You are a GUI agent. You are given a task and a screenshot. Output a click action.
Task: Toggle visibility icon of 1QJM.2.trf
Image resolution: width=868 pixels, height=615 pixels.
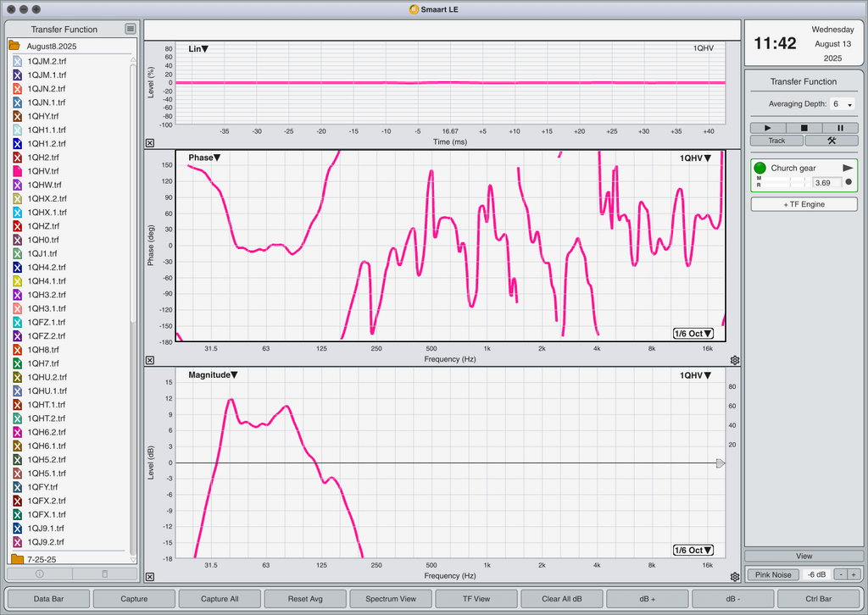17,61
